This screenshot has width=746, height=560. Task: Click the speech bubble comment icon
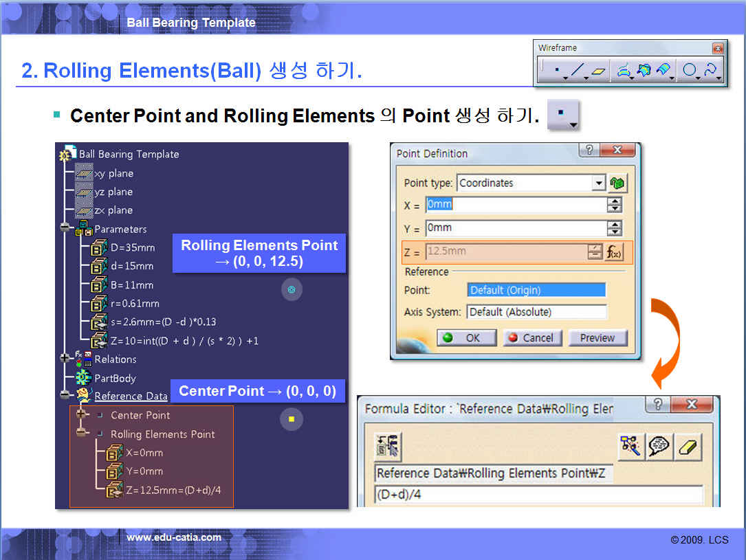[x=659, y=447]
